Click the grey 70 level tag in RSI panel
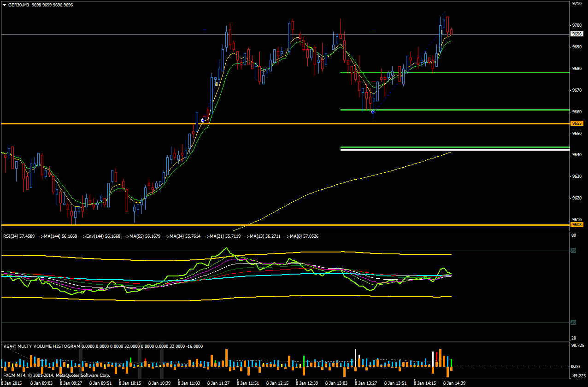Image resolution: width=588 pixels, height=387 pixels. 573,251
